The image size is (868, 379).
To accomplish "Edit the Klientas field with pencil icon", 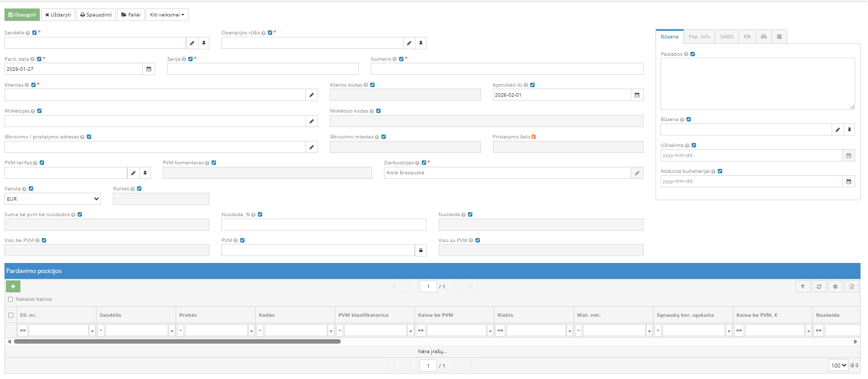I will click(x=311, y=95).
